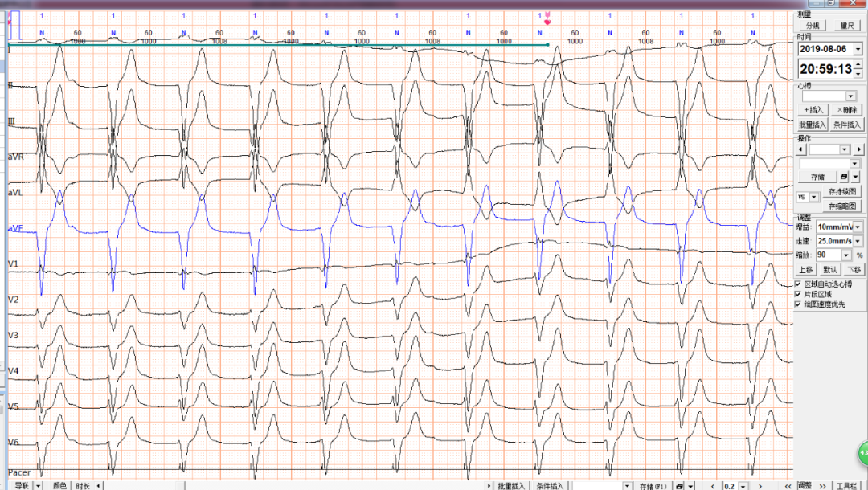The image size is (868, 490).
Task: Click the double left arrow beside 调整
Action: (x=788, y=486)
